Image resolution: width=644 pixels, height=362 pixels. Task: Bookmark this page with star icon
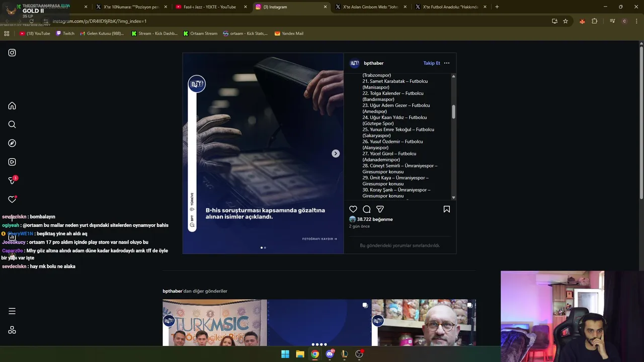[x=566, y=21]
